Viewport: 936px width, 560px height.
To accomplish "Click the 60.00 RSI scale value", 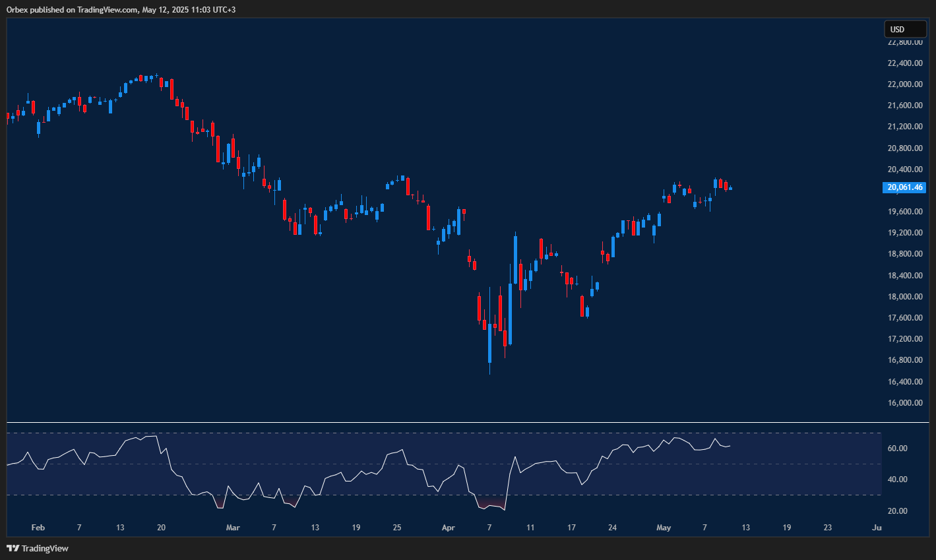I will point(899,448).
